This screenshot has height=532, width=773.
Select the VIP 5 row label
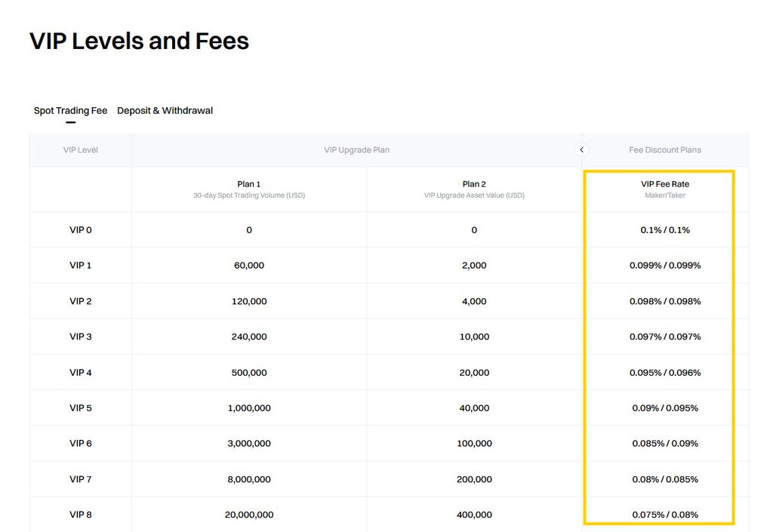tap(80, 408)
